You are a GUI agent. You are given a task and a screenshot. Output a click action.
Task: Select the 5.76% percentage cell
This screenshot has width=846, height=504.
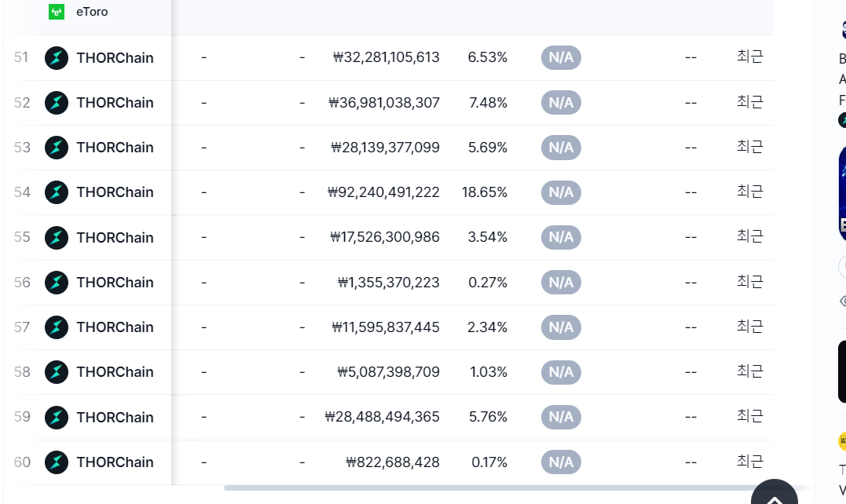tap(489, 417)
